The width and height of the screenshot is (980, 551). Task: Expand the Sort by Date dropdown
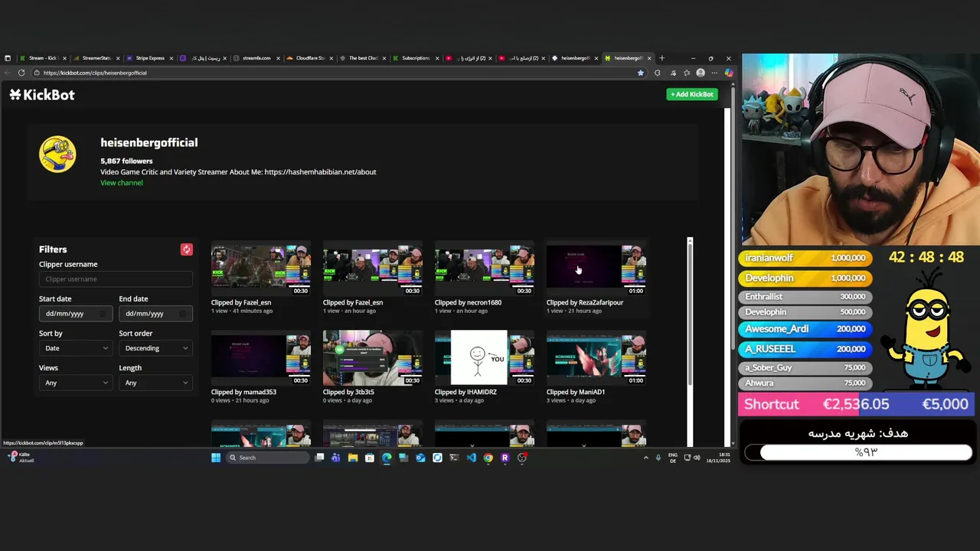(75, 348)
